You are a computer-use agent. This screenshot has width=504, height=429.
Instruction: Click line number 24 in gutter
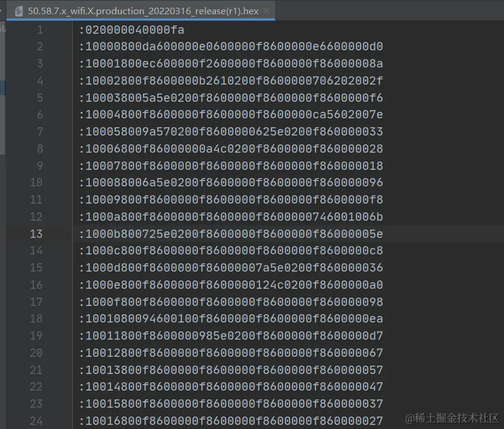coord(36,421)
